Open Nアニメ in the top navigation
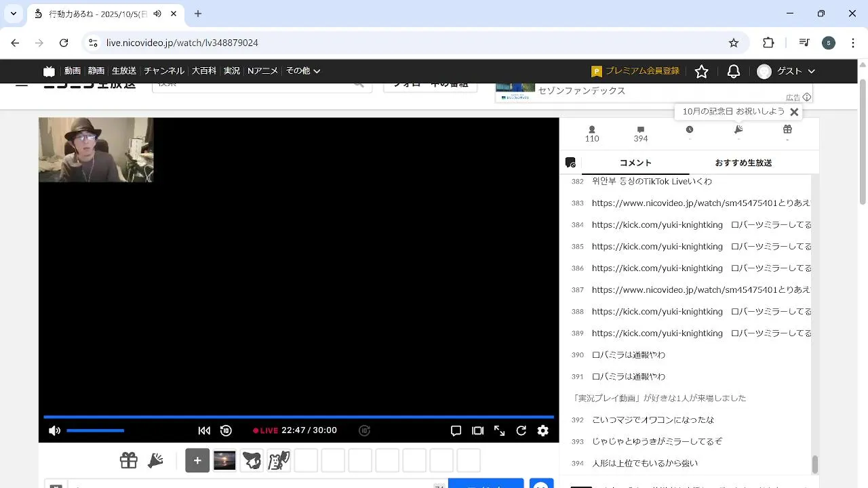This screenshot has width=868, height=488. [x=263, y=71]
